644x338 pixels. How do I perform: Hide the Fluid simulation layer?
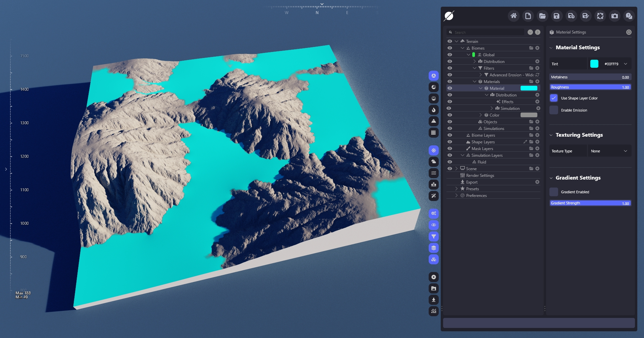450,162
